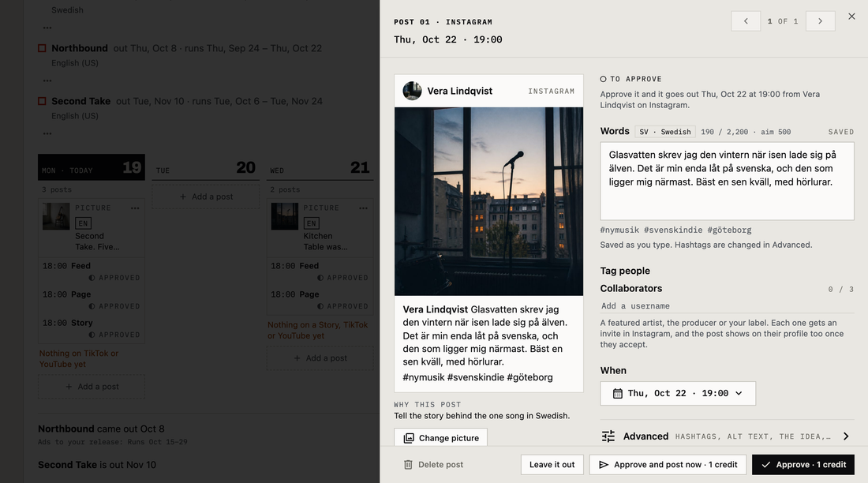Click 'Second Take is out Nov 10' line
This screenshot has width=868, height=483.
point(97,465)
